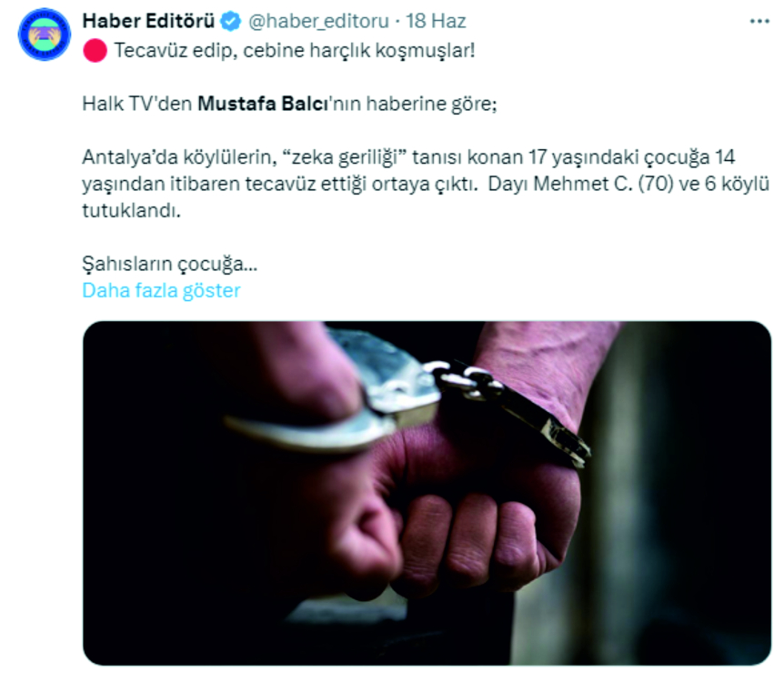This screenshot has width=784, height=682.
Task: Open the handcuffs photo attachment
Action: 427,493
